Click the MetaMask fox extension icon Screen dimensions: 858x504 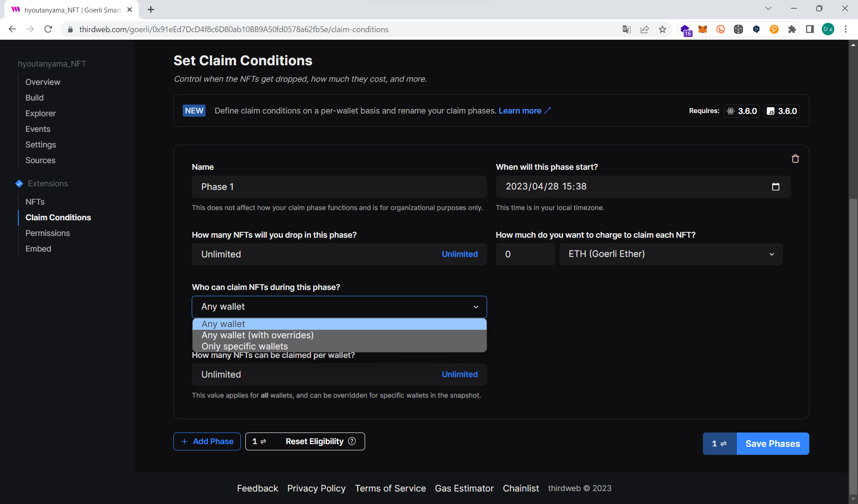point(702,29)
